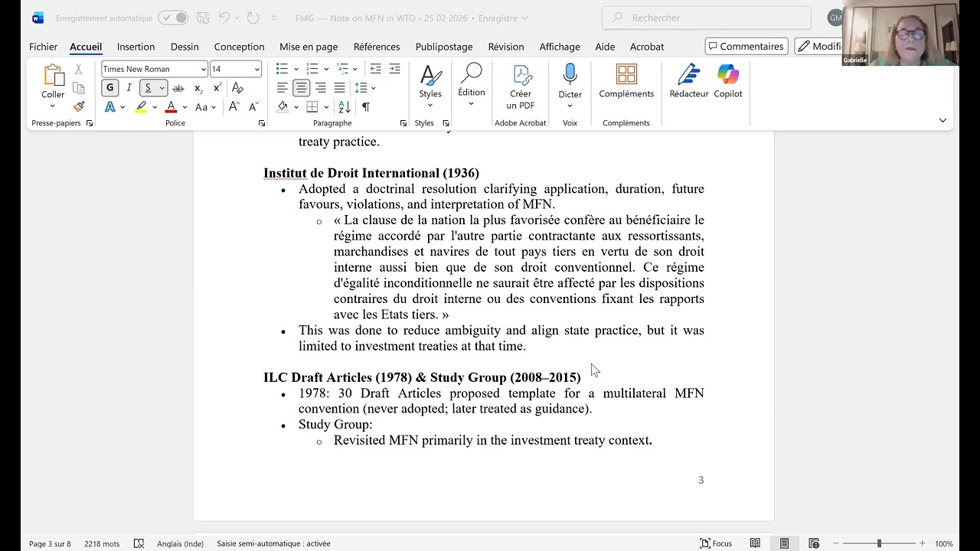
Task: Copy selection using the Copier icon
Action: (x=78, y=88)
